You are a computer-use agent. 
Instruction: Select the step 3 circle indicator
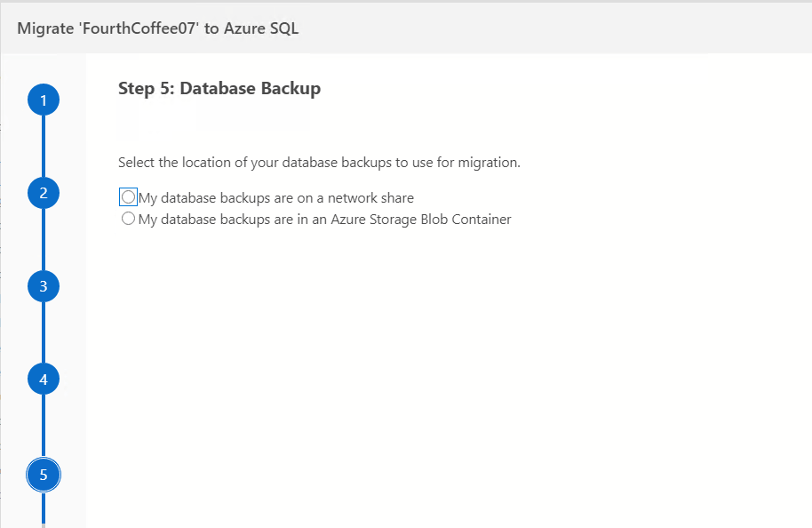[43, 286]
